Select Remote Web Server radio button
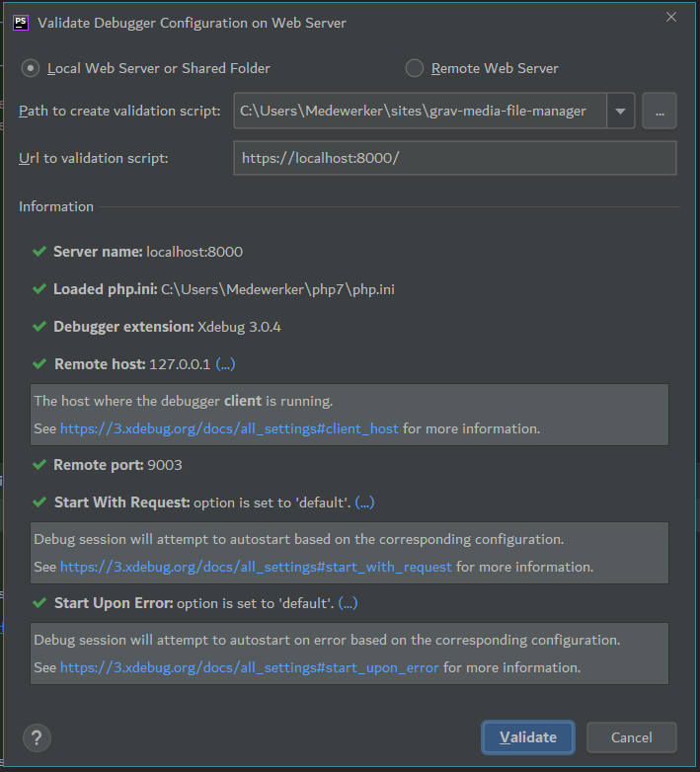This screenshot has width=700, height=772. click(x=414, y=68)
